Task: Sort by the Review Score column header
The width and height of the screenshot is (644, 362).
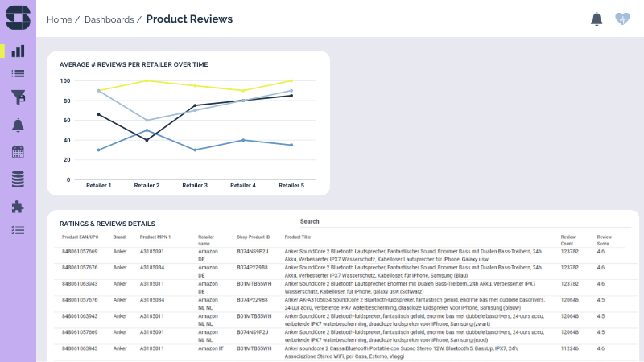Action: (605, 240)
